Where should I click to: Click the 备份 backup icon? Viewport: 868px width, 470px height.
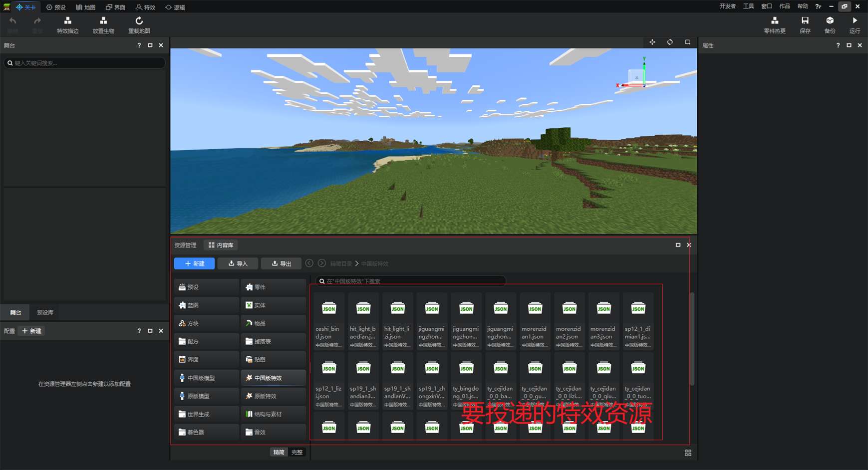pyautogui.click(x=830, y=24)
